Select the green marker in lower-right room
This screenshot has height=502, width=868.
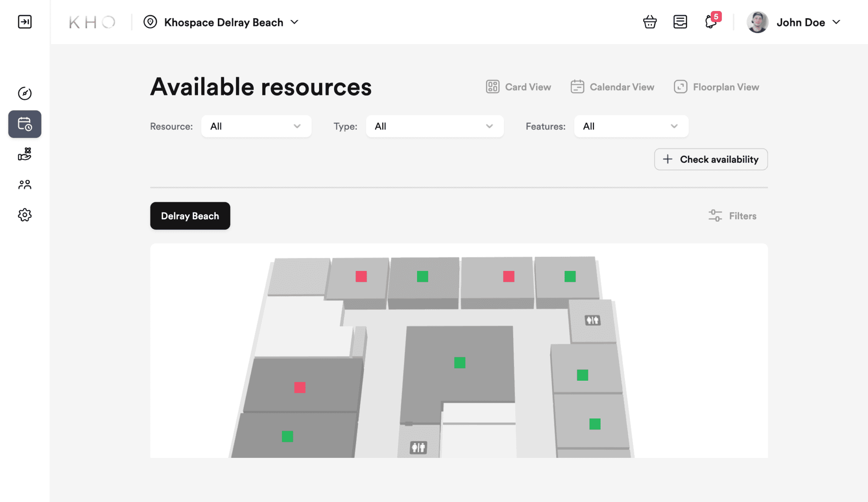tap(595, 424)
